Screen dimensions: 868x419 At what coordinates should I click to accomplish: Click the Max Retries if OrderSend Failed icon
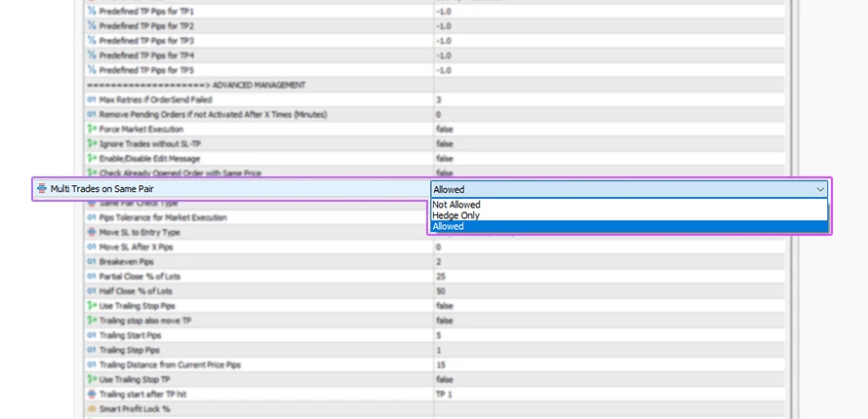tap(92, 99)
